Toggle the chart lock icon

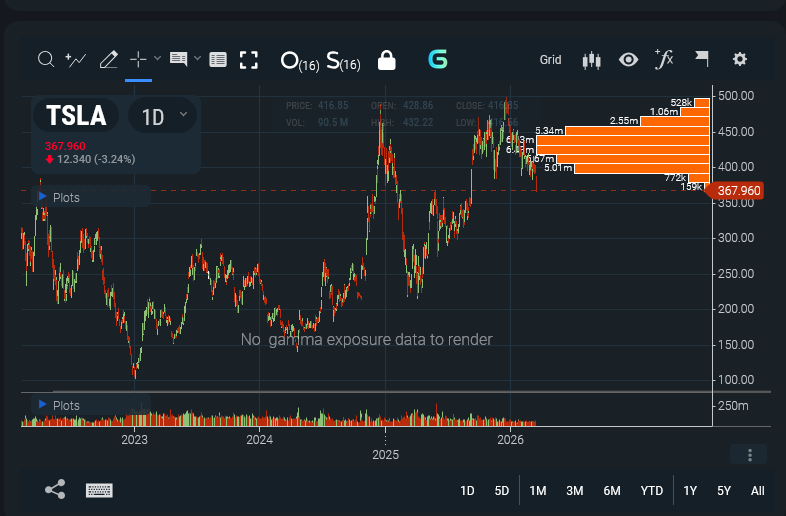coord(386,60)
